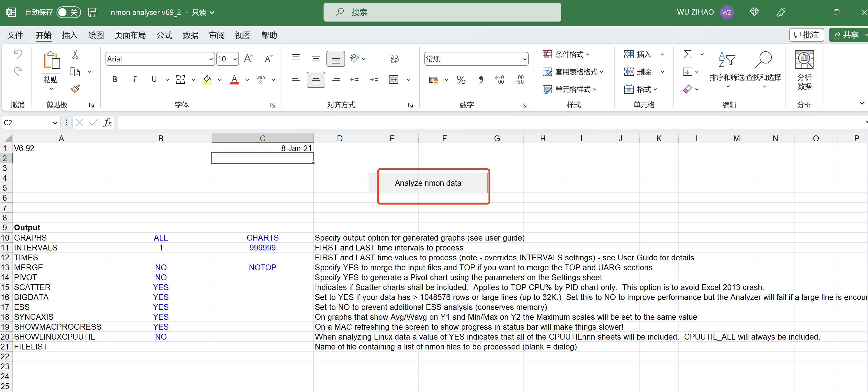868x392 pixels.
Task: Click the phonetic guide wén icon
Action: tap(261, 80)
